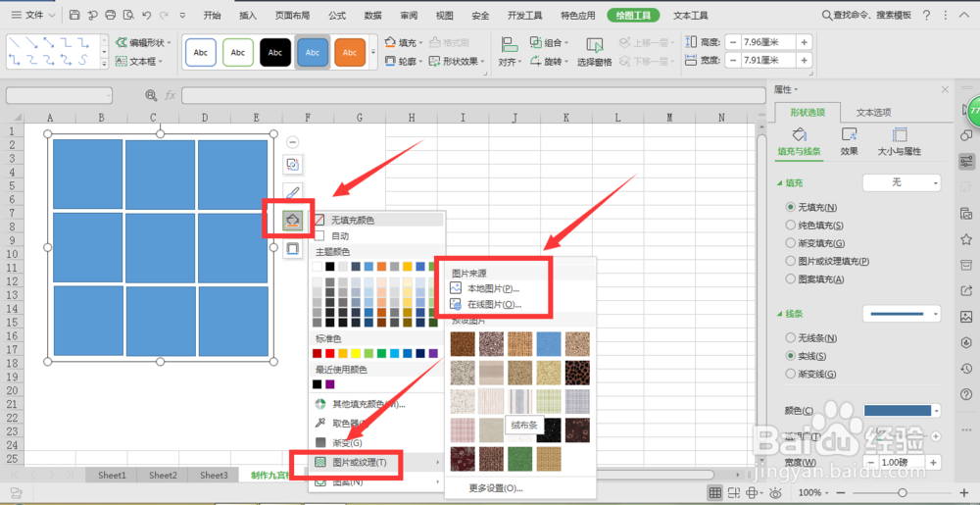Select the 纯色填充(S) solid fill option
The width and height of the screenshot is (980, 505).
tap(791, 225)
